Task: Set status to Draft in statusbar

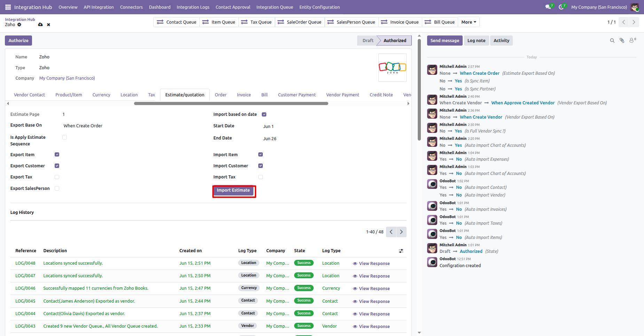Action: (368, 41)
